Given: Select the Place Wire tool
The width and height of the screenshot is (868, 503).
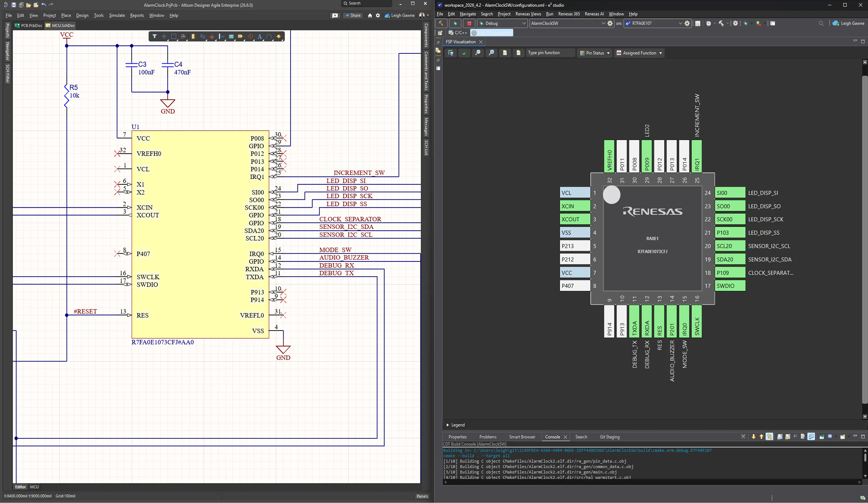Looking at the screenshot, I should point(203,36).
